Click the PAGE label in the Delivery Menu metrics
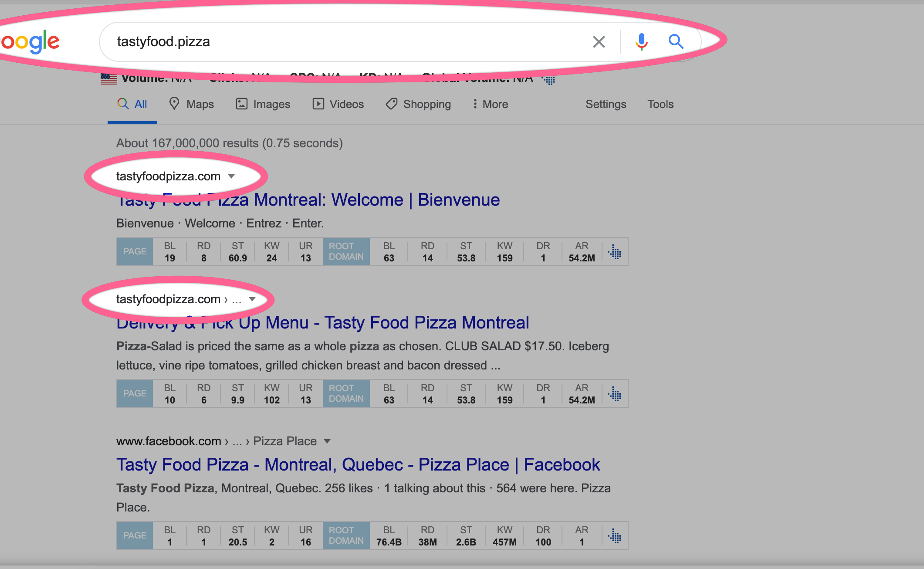Image resolution: width=924 pixels, height=569 pixels. coord(135,393)
